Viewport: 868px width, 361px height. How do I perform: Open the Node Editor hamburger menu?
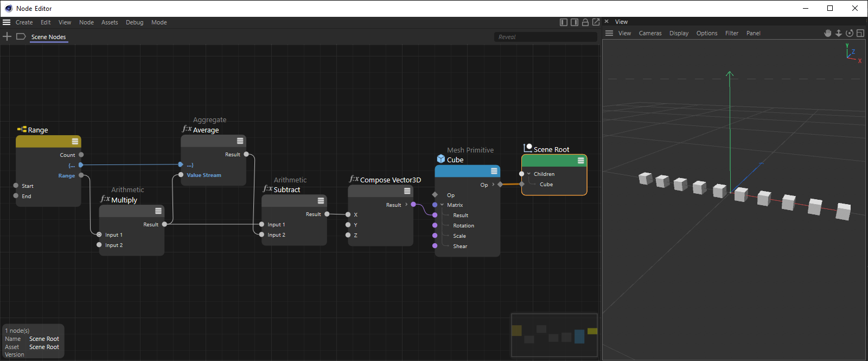click(x=7, y=22)
